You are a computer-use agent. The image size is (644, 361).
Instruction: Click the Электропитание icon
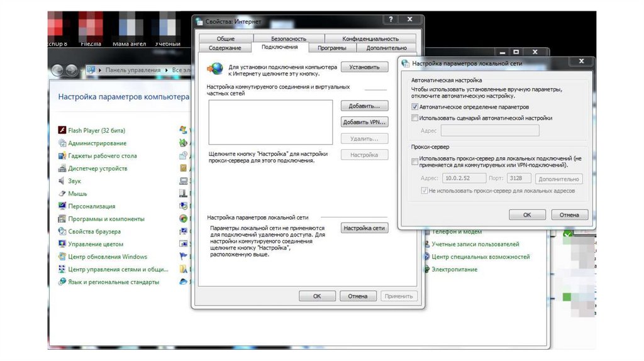[x=427, y=269]
